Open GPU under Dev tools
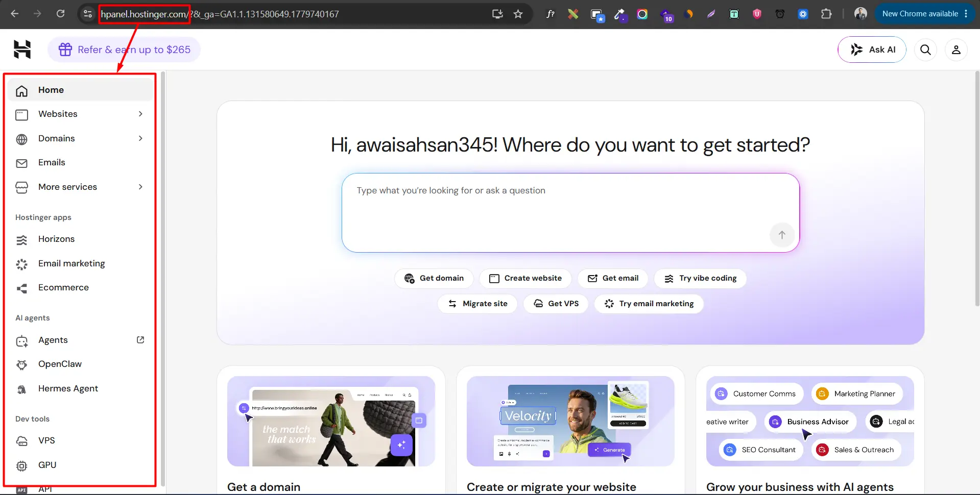980x495 pixels. point(80,465)
